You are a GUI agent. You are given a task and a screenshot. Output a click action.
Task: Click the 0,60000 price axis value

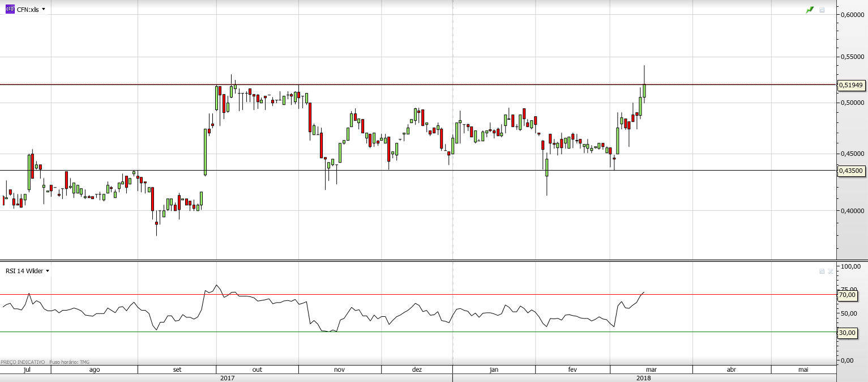point(852,15)
